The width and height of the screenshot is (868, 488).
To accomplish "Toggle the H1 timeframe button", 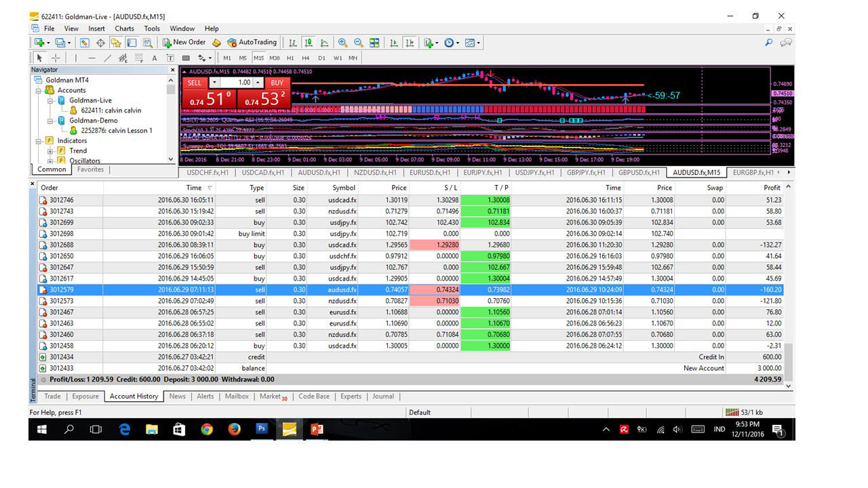I will point(290,58).
